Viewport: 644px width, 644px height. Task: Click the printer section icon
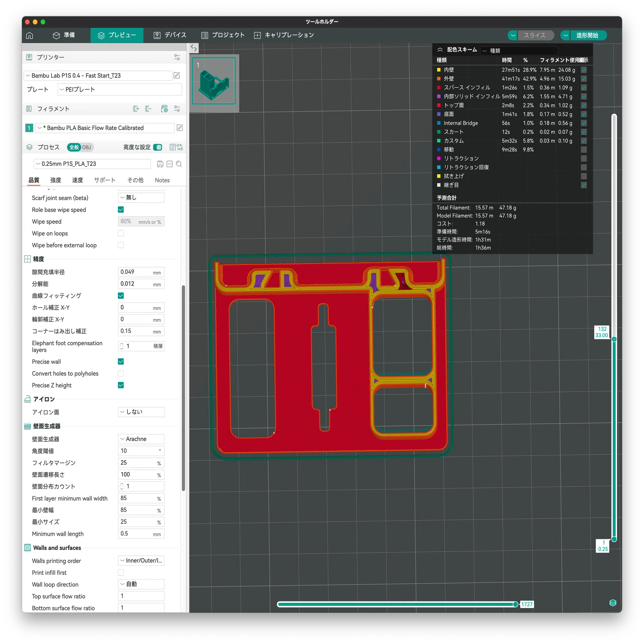tap(29, 57)
